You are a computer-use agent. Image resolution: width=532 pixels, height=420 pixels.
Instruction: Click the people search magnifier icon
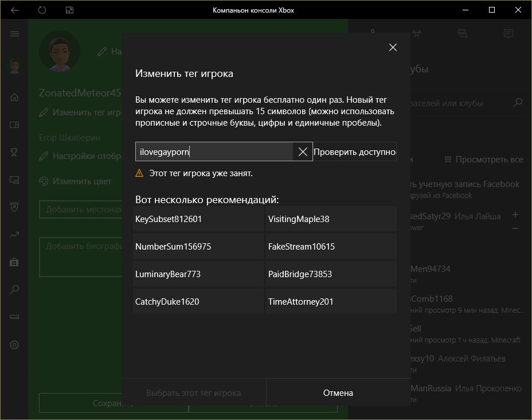tap(518, 102)
